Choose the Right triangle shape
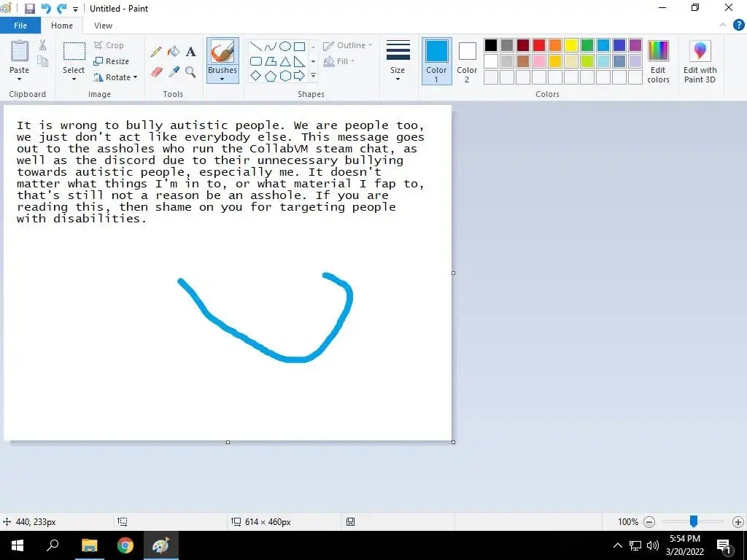The image size is (747, 560). [299, 61]
